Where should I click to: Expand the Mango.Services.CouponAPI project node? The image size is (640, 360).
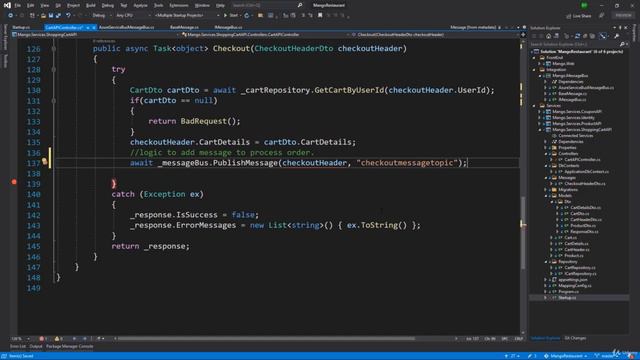pyautogui.click(x=540, y=111)
